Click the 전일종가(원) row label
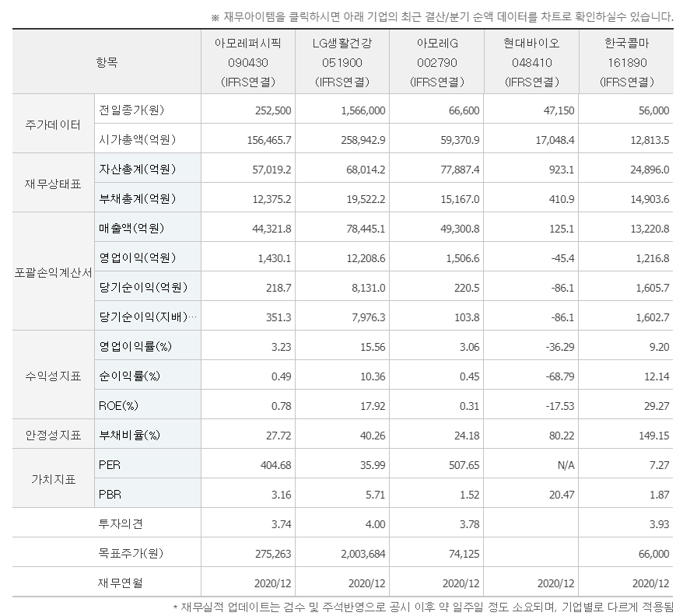 (x=131, y=110)
